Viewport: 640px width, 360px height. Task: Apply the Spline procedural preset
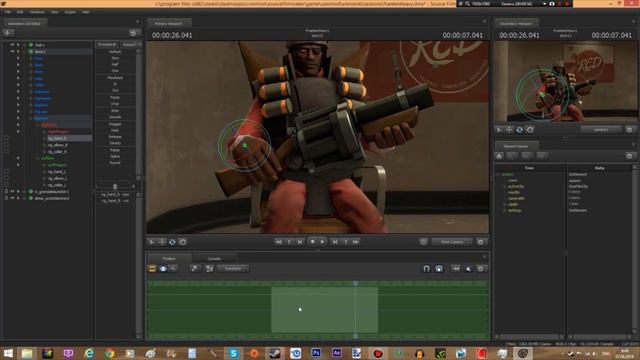point(115,156)
